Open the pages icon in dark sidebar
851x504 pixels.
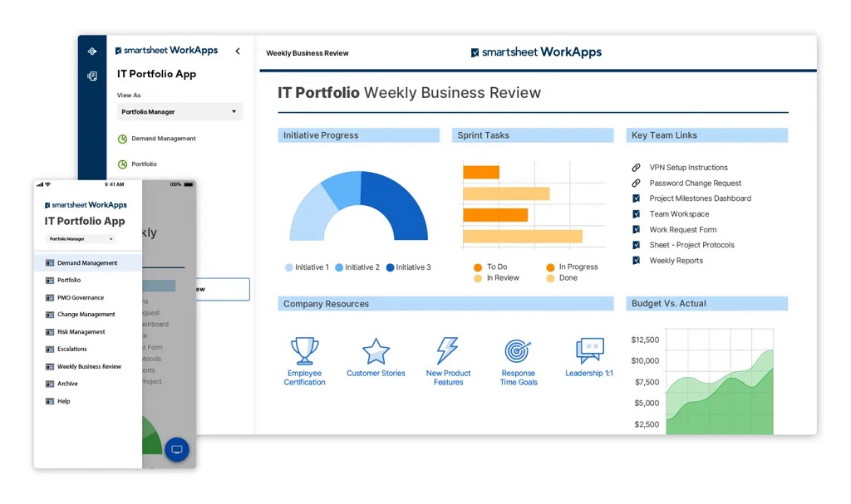[92, 76]
